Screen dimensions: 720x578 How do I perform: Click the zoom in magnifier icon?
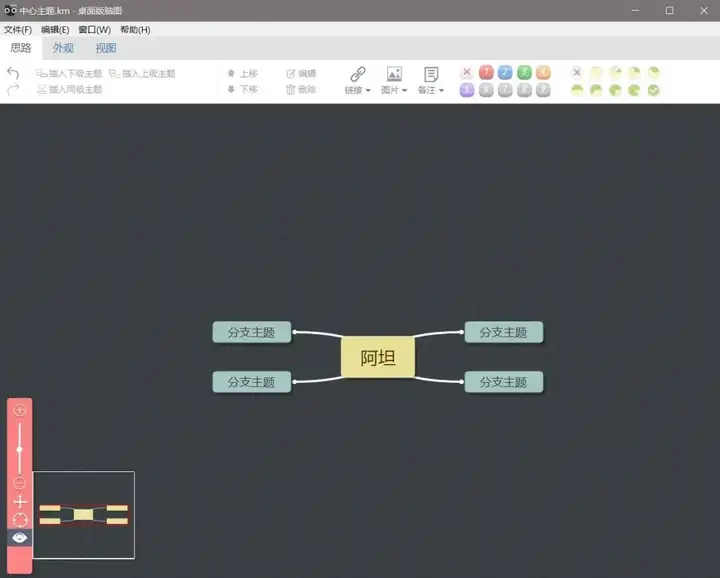(x=20, y=410)
